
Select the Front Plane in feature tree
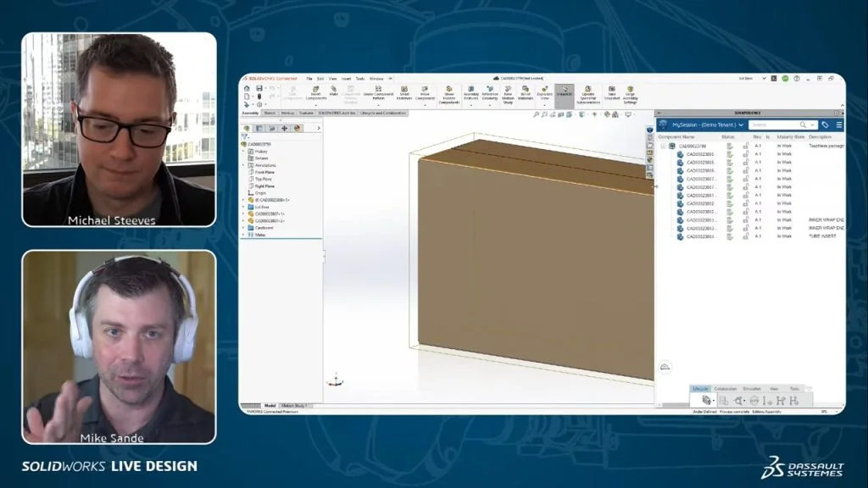pos(264,172)
